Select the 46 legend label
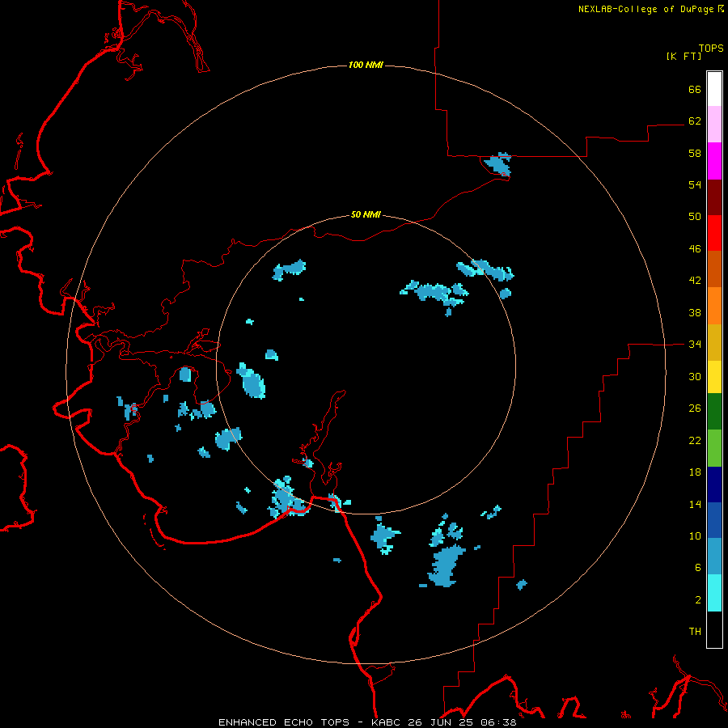 tap(695, 249)
